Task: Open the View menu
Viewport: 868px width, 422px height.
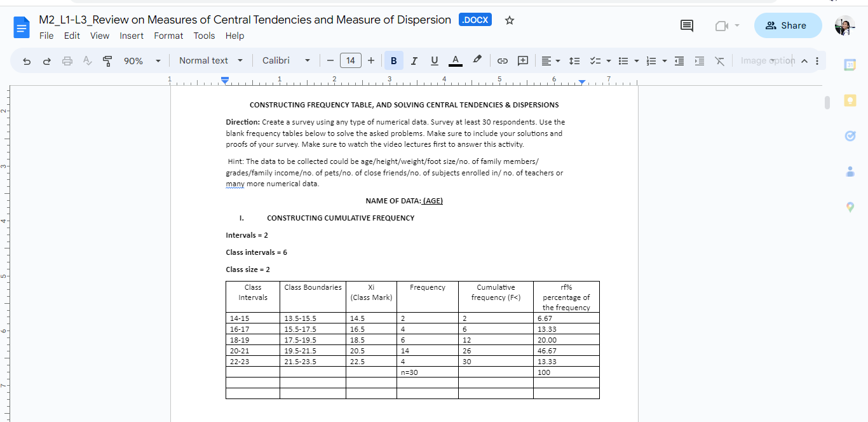Action: click(100, 36)
